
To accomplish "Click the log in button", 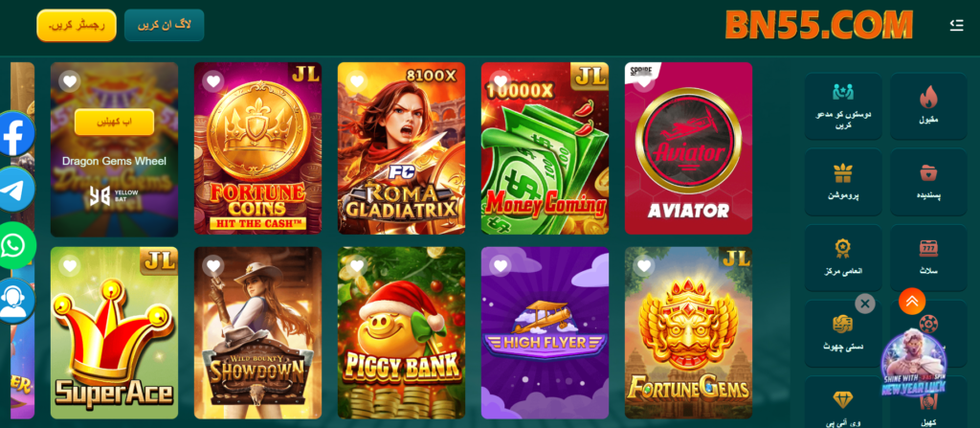I will coord(165,26).
